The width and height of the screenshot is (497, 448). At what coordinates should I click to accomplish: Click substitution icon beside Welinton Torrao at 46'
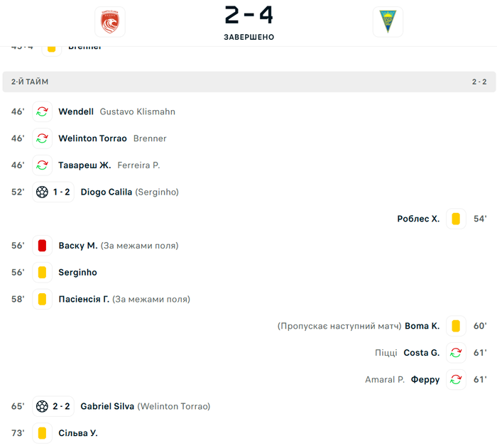(43, 138)
